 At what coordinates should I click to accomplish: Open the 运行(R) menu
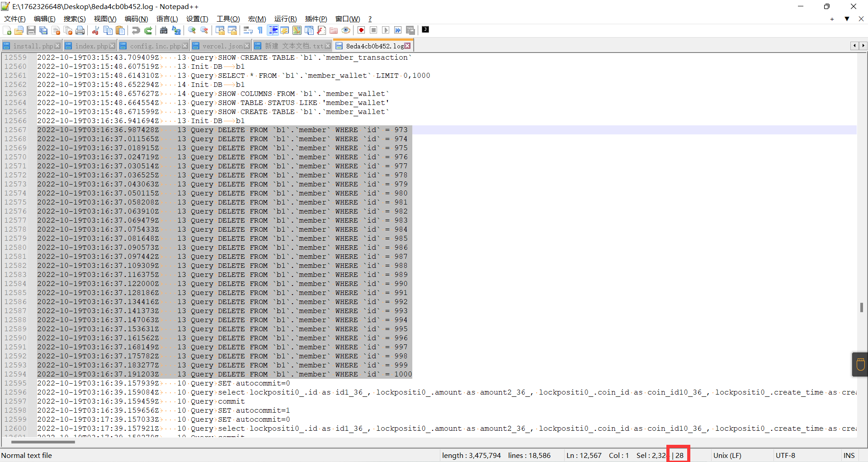[286, 19]
